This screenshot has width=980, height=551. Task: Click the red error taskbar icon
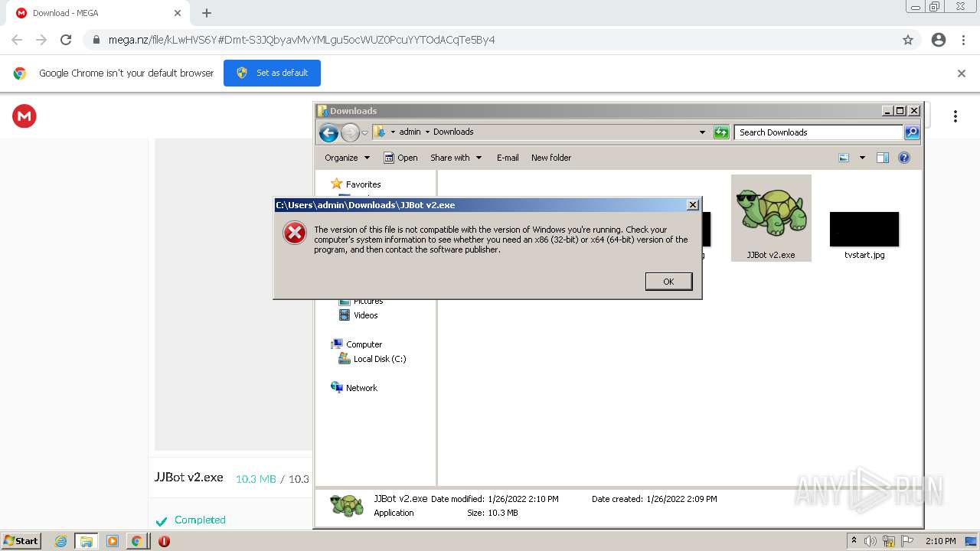point(164,541)
